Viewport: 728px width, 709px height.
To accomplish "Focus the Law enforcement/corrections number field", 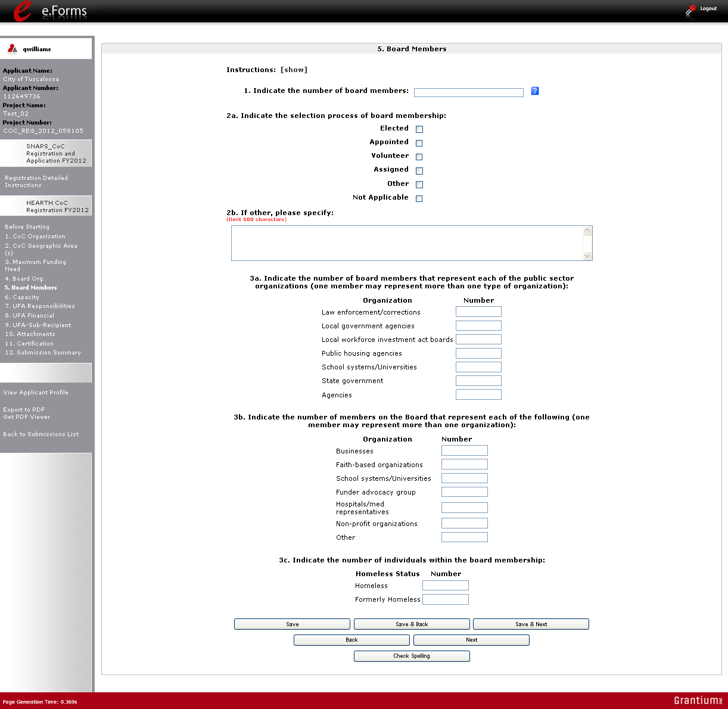I will (478, 312).
